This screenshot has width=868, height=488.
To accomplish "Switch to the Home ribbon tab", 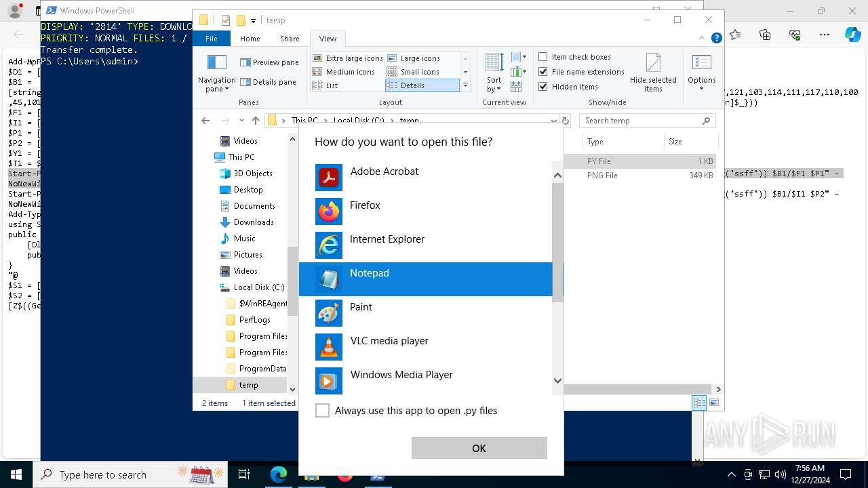I will point(250,39).
